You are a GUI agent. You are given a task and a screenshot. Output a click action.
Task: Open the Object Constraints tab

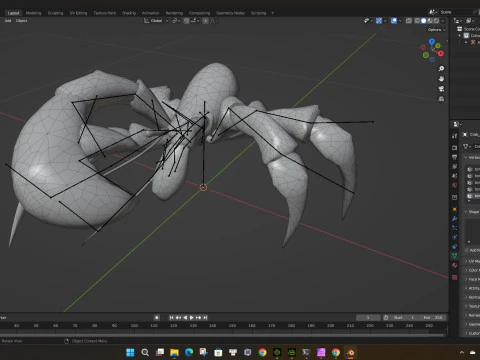455,247
